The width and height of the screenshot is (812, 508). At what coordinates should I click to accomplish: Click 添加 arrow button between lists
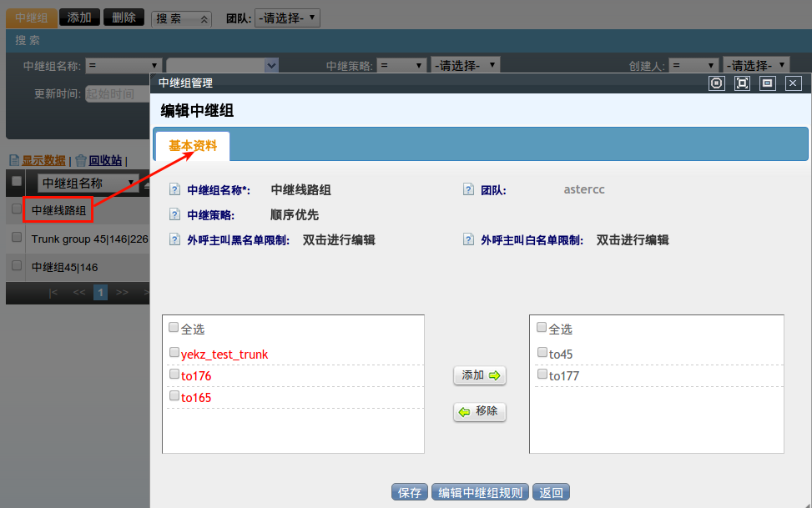coord(480,375)
